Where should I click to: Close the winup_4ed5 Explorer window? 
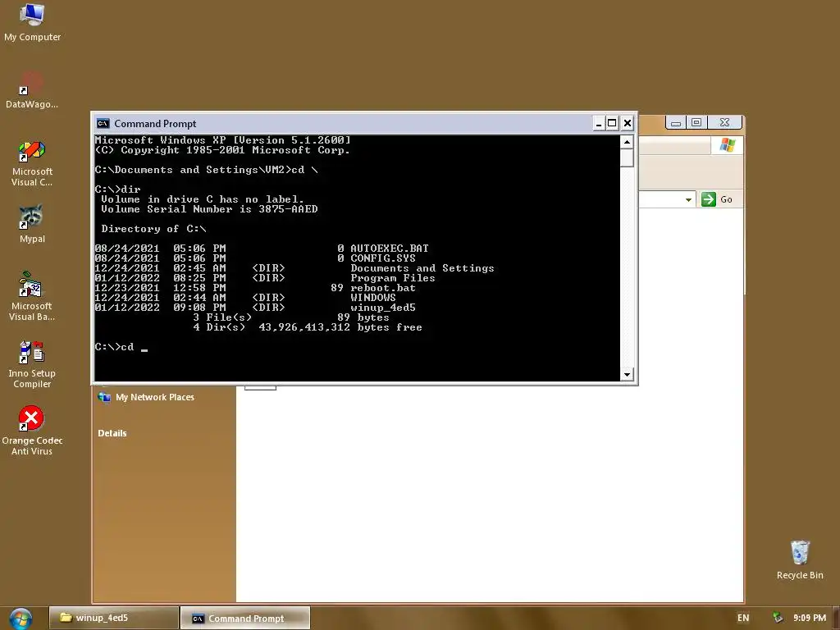pos(724,123)
